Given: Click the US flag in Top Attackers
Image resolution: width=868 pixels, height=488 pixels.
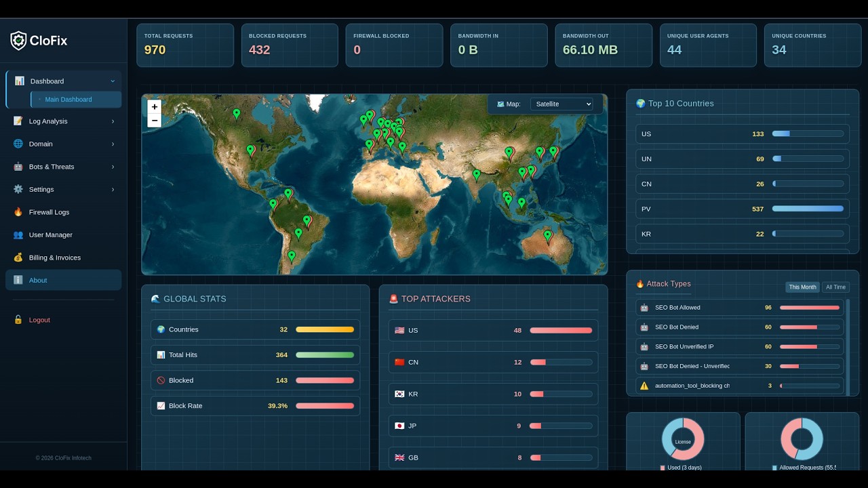Looking at the screenshot, I should pos(399,330).
